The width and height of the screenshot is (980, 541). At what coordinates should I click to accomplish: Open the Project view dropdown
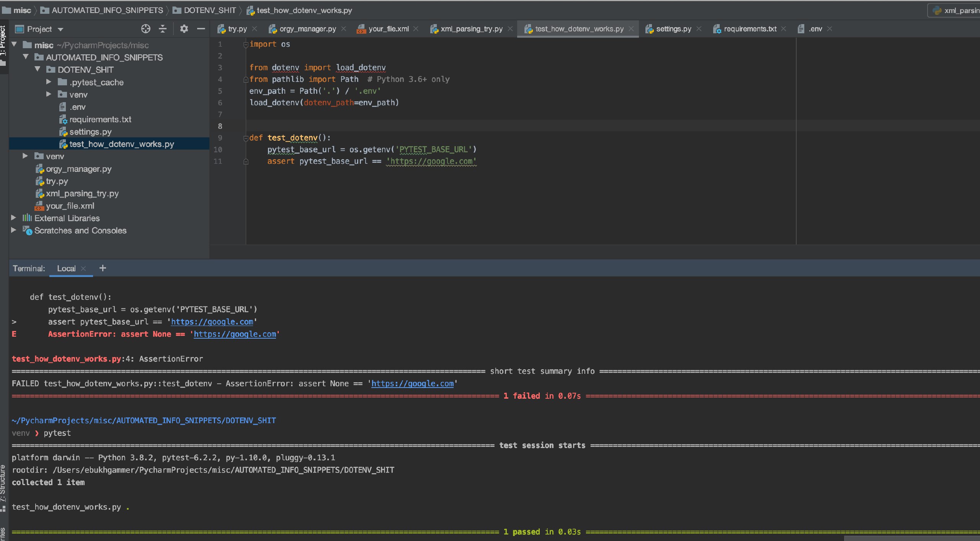tap(60, 29)
